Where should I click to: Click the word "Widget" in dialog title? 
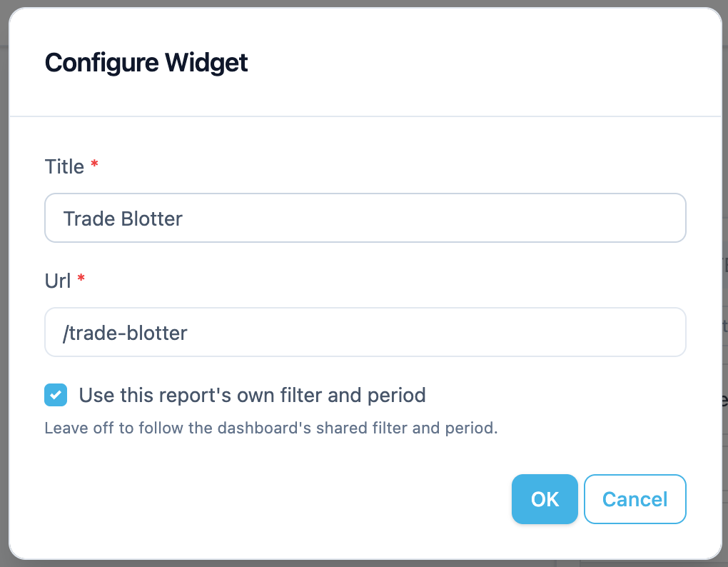tap(206, 62)
